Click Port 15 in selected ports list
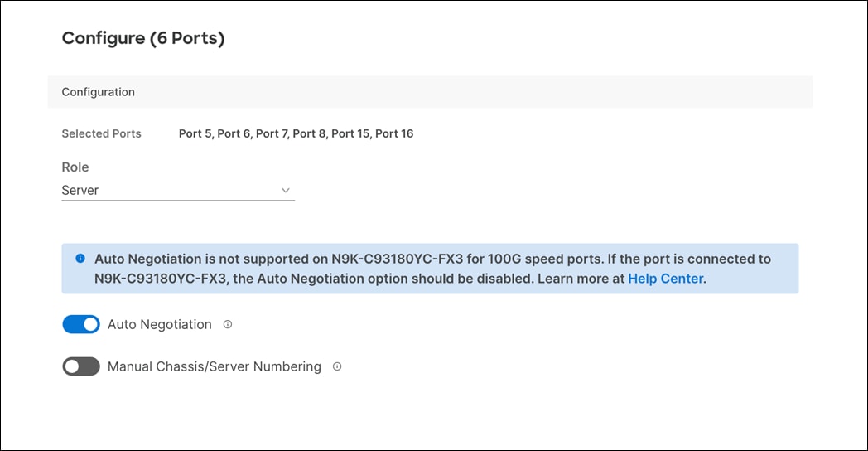This screenshot has height=451, width=868. 350,133
